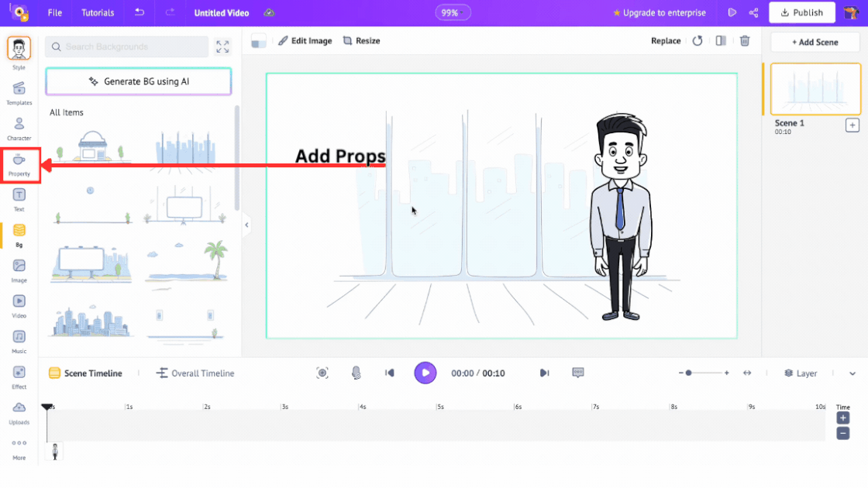The image size is (868, 488).
Task: Switch to Overall Timeline view
Action: coord(195,373)
